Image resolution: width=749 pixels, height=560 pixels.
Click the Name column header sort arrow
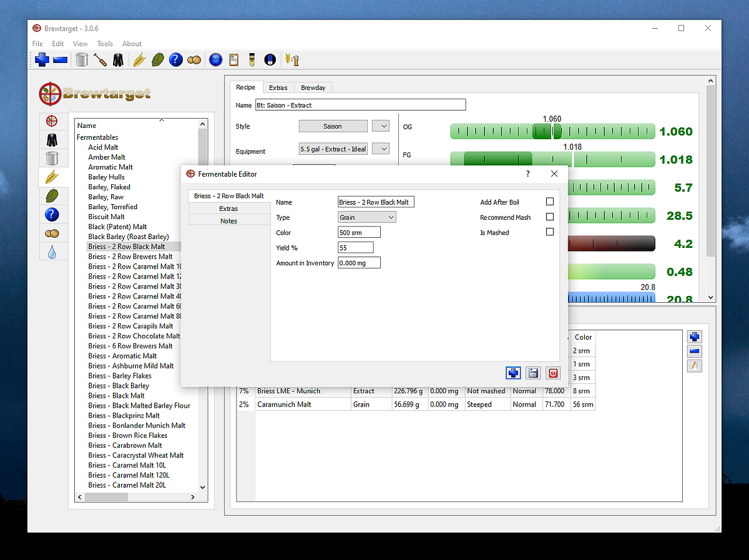(162, 120)
